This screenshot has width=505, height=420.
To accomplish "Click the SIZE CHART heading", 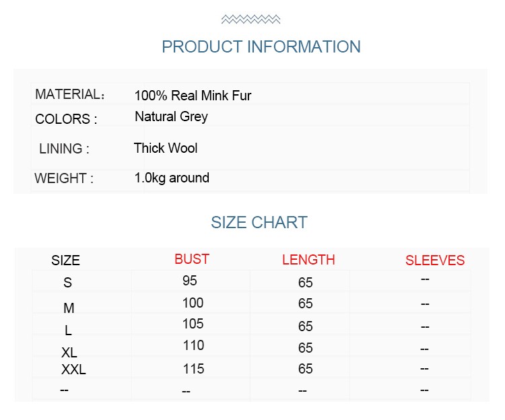I will click(259, 222).
